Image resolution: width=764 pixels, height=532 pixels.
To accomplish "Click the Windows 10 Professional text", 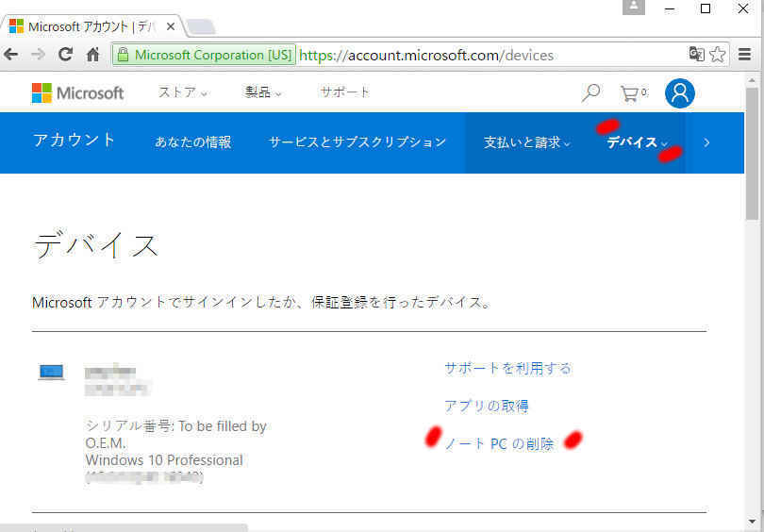I will point(164,460).
